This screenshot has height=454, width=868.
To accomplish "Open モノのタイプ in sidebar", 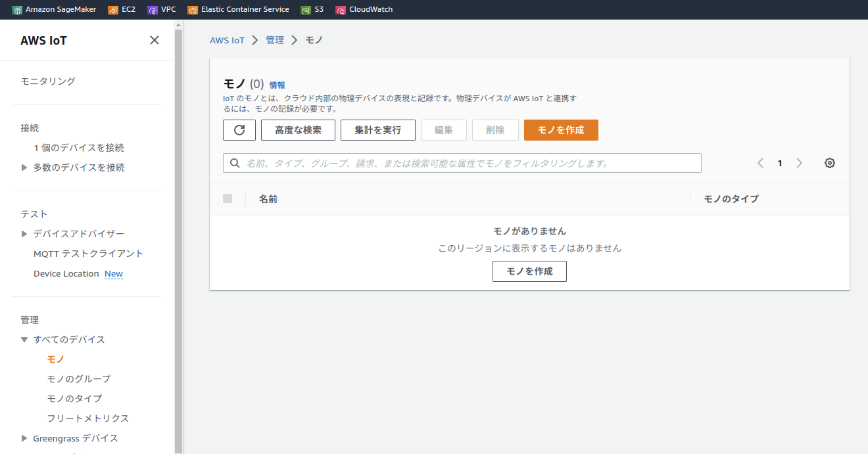I will click(74, 399).
